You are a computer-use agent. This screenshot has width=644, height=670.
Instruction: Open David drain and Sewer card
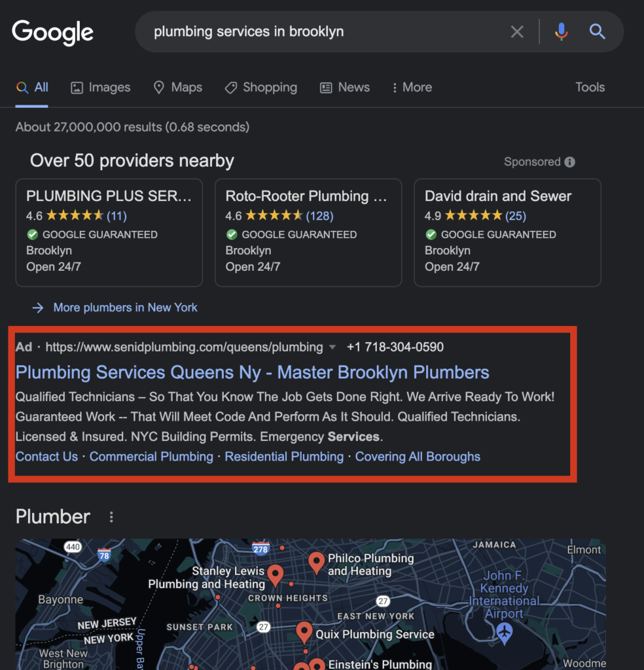click(x=507, y=232)
